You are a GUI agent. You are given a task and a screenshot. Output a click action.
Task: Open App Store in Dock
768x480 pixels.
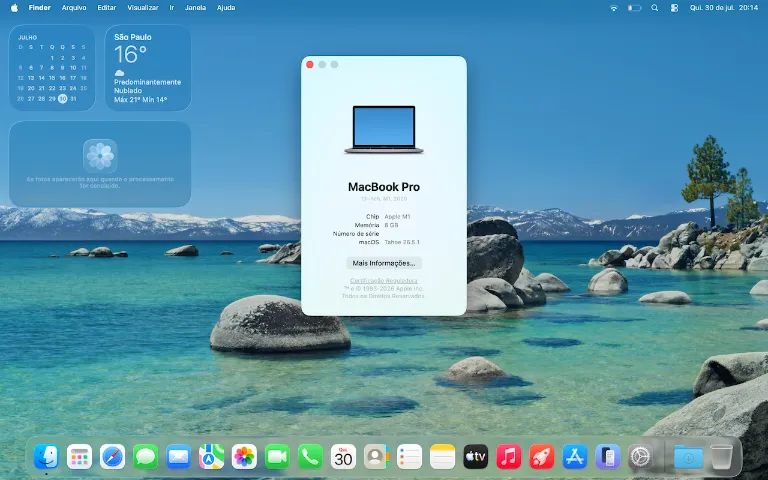coord(575,456)
